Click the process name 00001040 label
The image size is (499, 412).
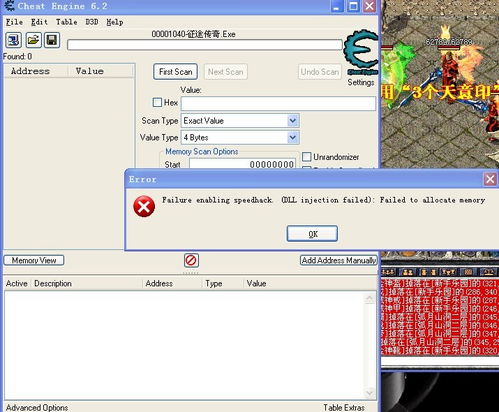tap(193, 34)
